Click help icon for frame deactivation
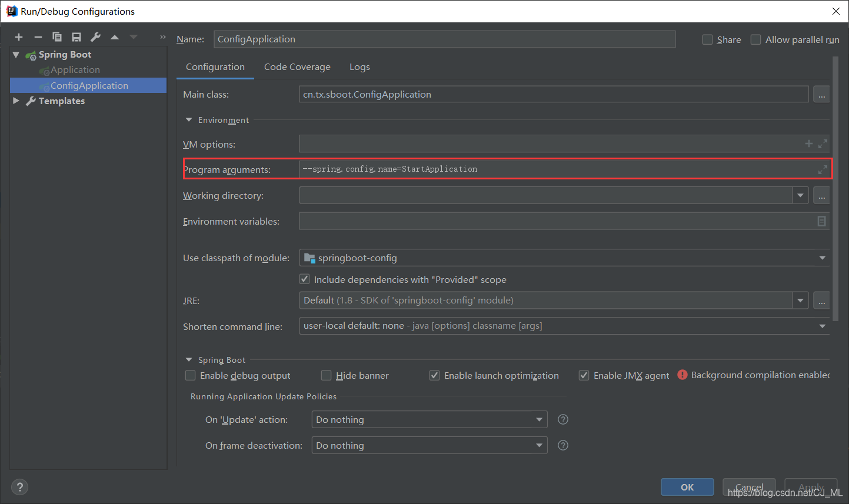Viewport: 849px width, 504px height. point(563,445)
